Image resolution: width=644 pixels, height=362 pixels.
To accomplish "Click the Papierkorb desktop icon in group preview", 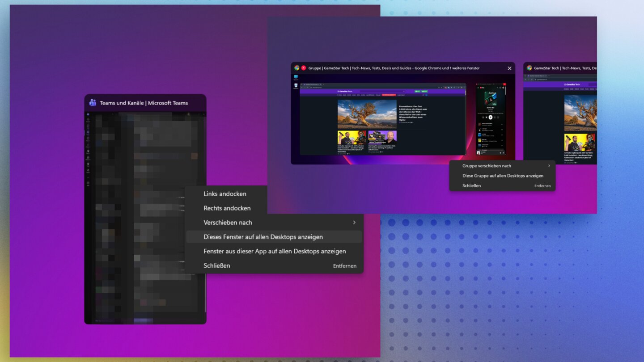I will (x=296, y=85).
